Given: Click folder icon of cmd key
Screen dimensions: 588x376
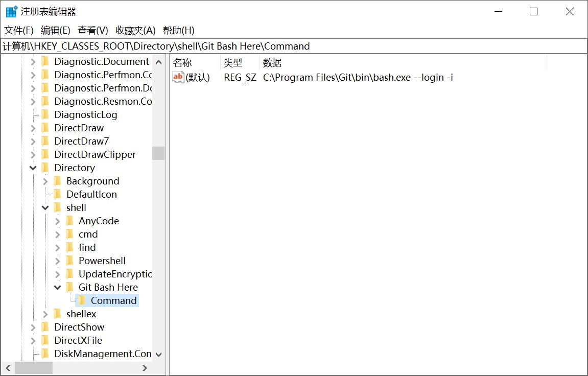Looking at the screenshot, I should pos(70,234).
